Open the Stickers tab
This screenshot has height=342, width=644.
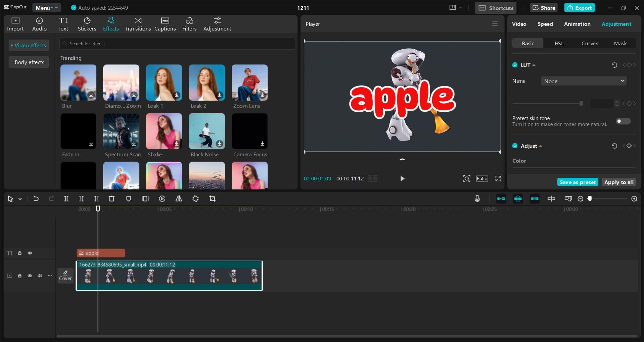pos(87,24)
